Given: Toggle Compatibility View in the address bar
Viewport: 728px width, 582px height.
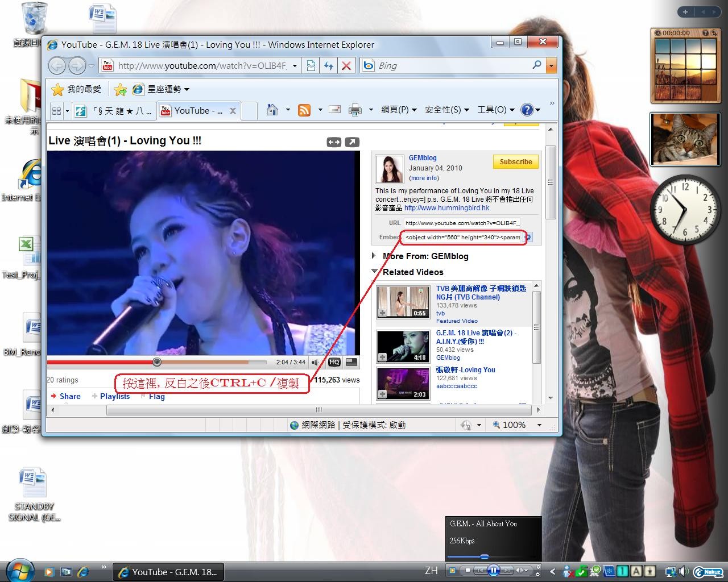Looking at the screenshot, I should [311, 66].
